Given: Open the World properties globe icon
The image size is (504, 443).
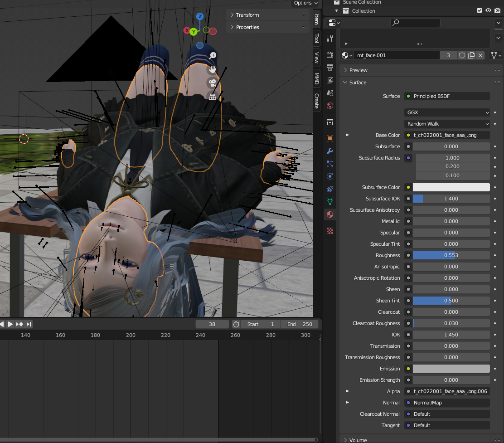Looking at the screenshot, I should 330,106.
